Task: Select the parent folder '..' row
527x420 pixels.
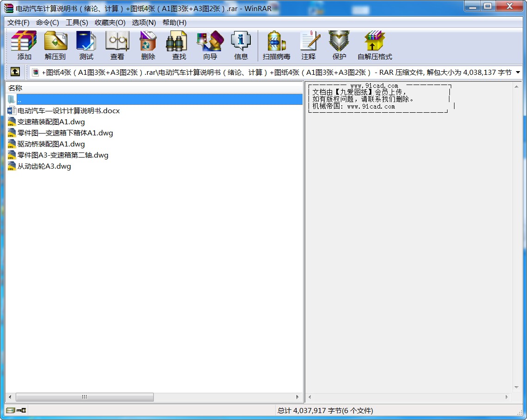Action: [154, 99]
